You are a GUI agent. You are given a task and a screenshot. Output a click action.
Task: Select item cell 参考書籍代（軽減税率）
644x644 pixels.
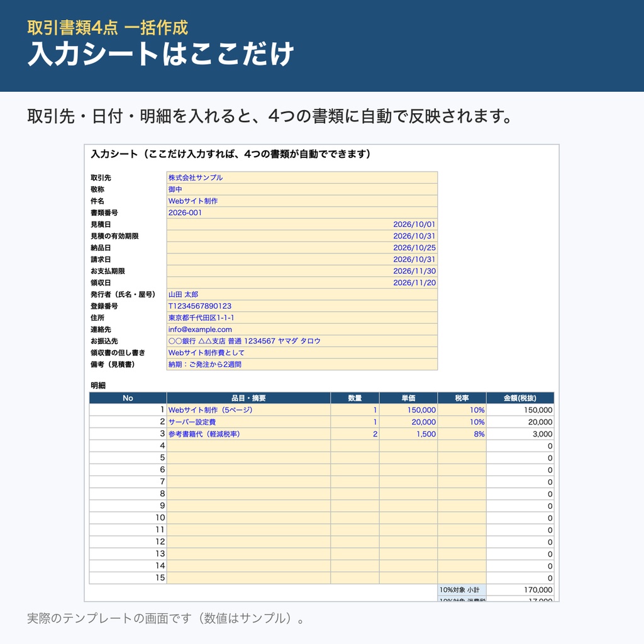click(x=248, y=434)
